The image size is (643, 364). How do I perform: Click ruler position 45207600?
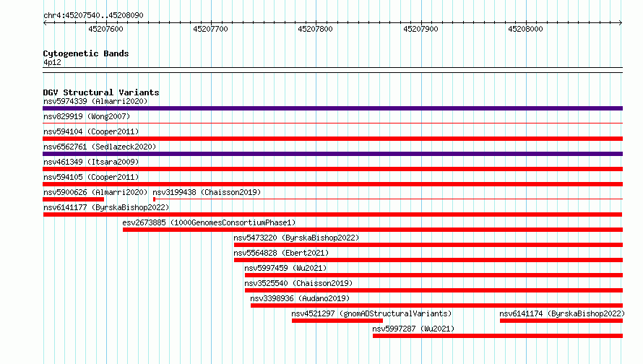point(105,29)
